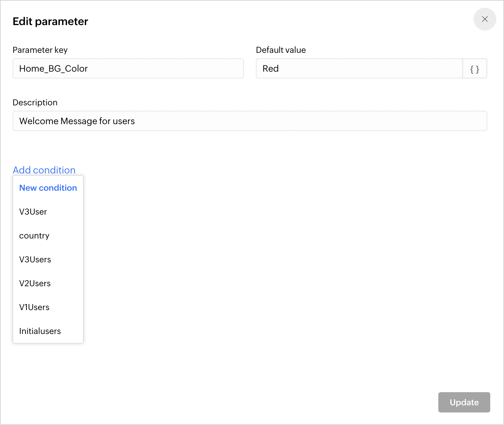Select New condition from the list
This screenshot has height=425, width=504.
point(48,188)
